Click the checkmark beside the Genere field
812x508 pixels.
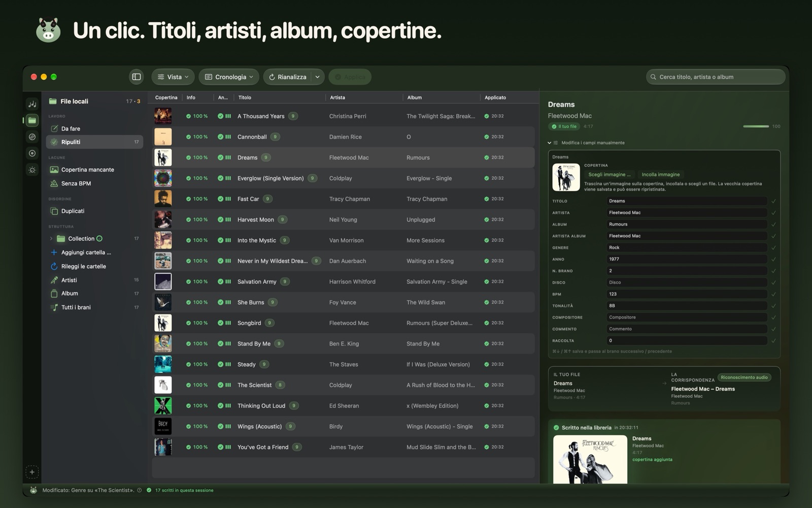click(773, 248)
